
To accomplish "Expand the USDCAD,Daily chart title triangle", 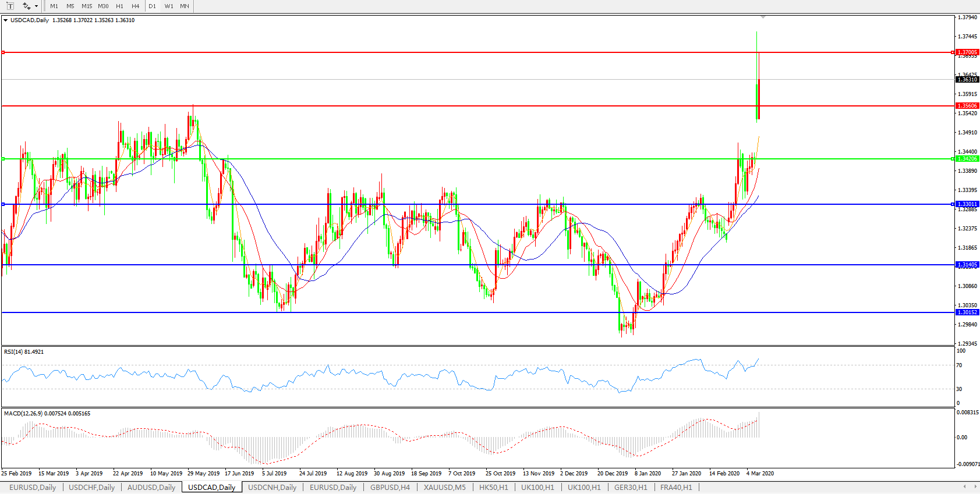I will point(6,20).
